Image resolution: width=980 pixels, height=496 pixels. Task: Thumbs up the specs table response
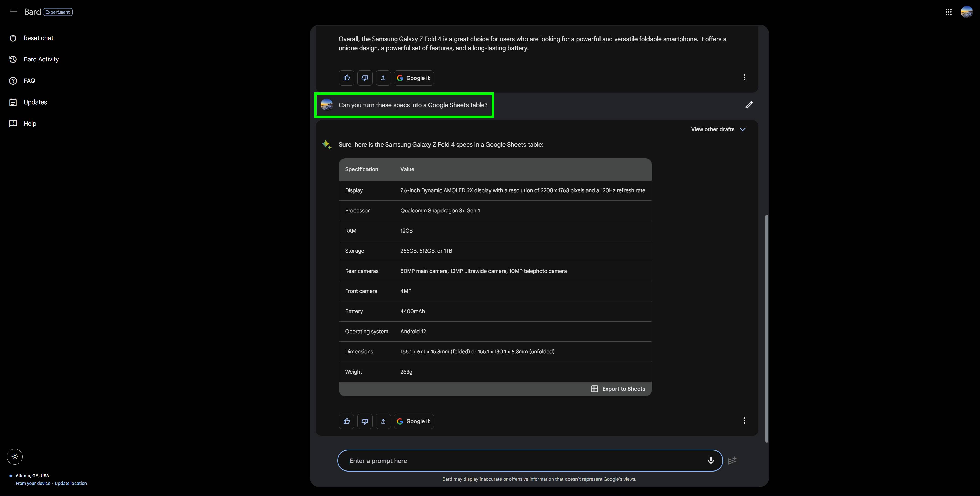pyautogui.click(x=346, y=421)
